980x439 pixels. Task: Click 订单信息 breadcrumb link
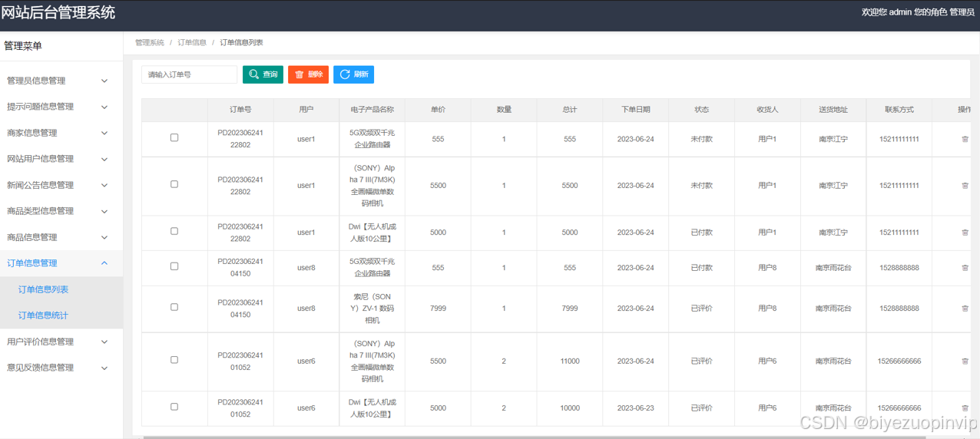[192, 43]
